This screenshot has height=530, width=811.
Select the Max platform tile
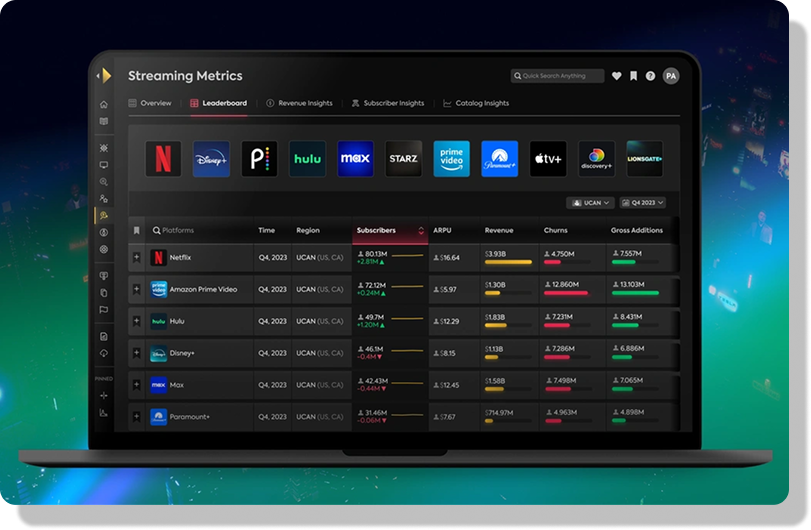click(355, 159)
